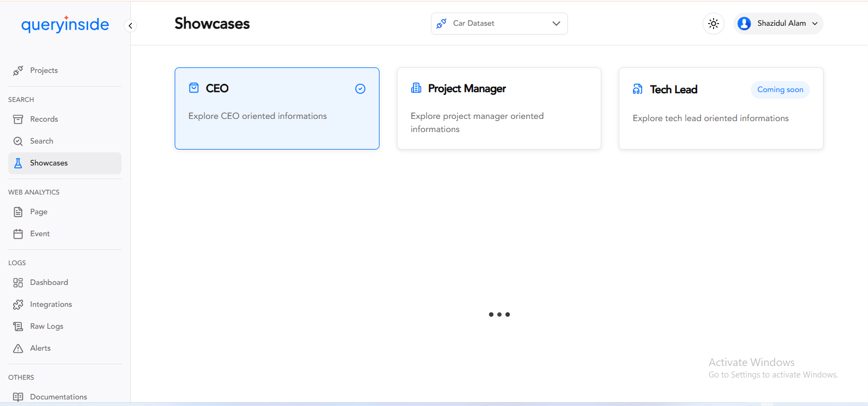Open the Event menu item
This screenshot has width=868, height=406.
click(x=39, y=234)
